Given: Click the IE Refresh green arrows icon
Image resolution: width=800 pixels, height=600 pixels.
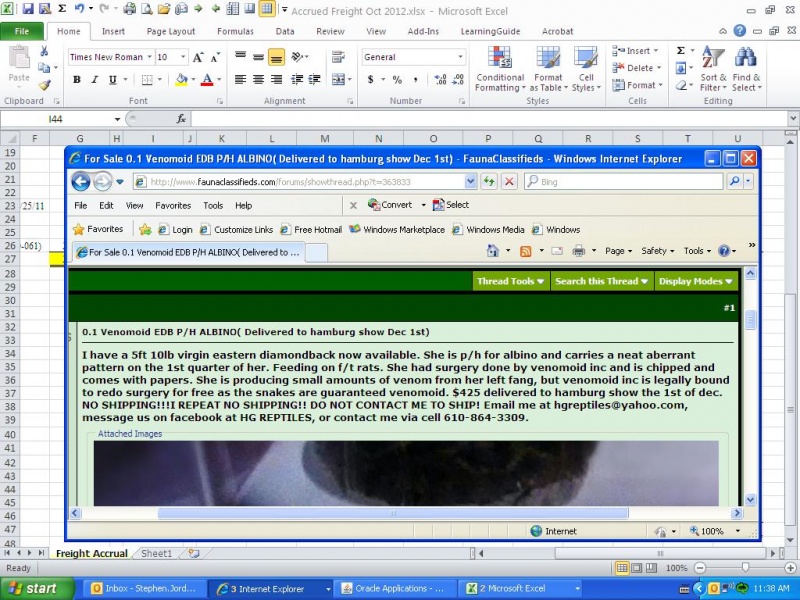Looking at the screenshot, I should point(489,181).
